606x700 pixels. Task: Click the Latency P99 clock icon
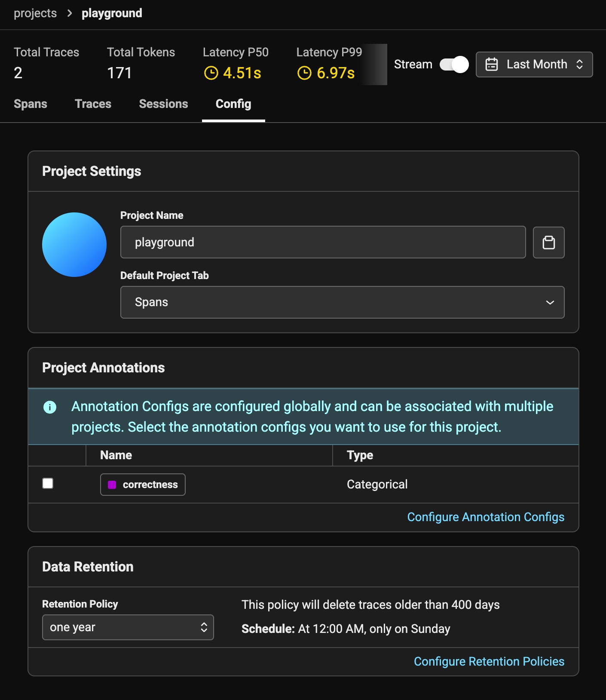click(x=304, y=73)
